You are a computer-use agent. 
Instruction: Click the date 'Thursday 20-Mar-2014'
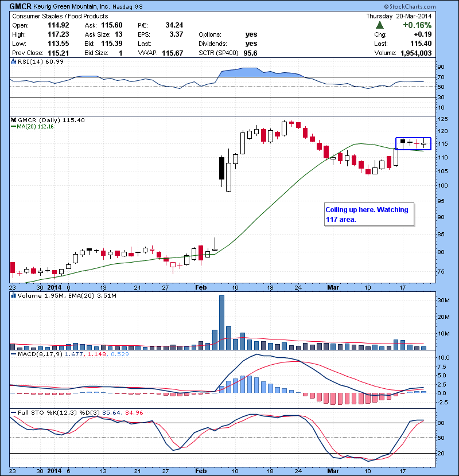(x=399, y=16)
